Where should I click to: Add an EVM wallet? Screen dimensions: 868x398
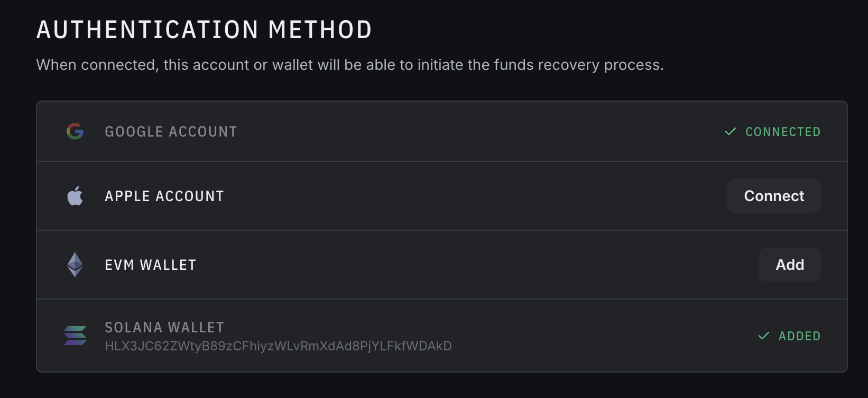pos(789,265)
